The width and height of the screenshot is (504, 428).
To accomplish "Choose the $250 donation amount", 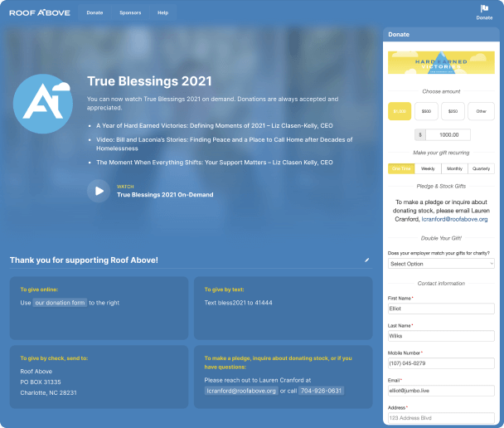I will pyautogui.click(x=453, y=110).
